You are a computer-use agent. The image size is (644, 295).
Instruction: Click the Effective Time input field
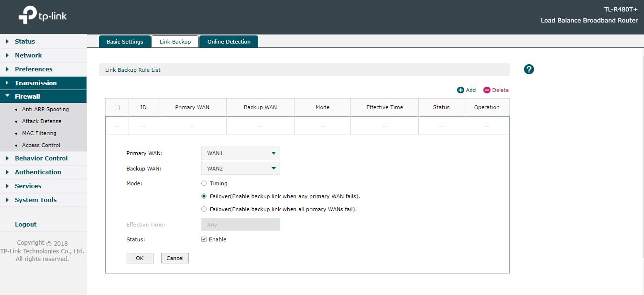[x=240, y=224]
